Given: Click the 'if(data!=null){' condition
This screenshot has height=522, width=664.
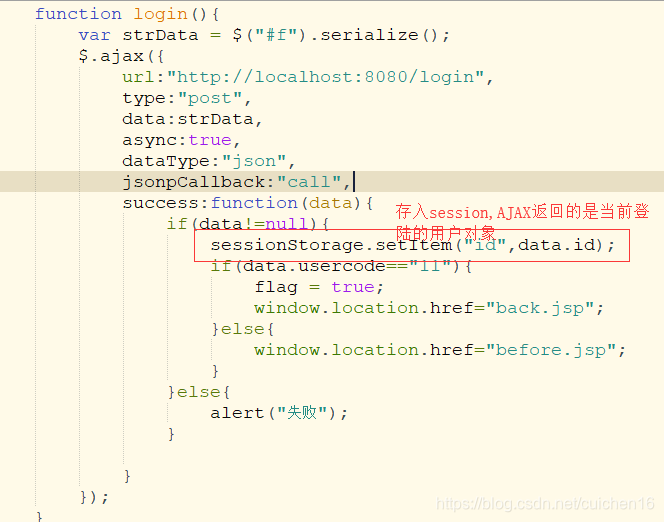Looking at the screenshot, I should pyautogui.click(x=248, y=224).
